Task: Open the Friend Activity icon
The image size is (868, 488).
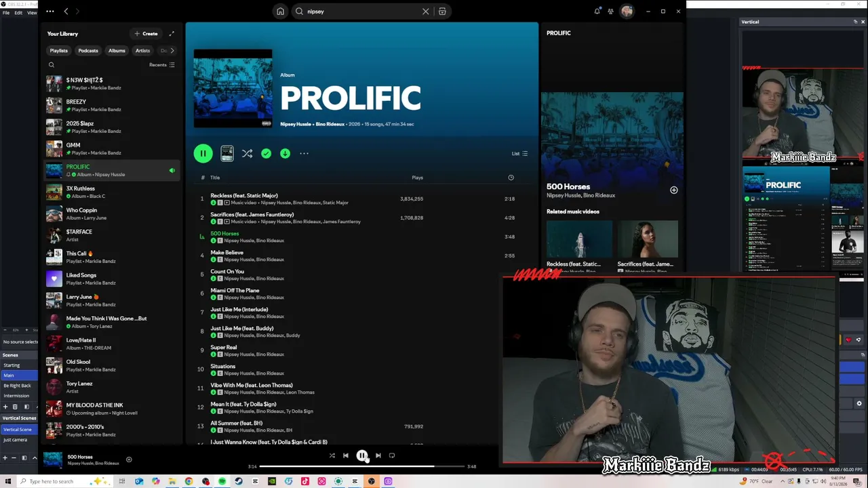Action: pyautogui.click(x=611, y=12)
